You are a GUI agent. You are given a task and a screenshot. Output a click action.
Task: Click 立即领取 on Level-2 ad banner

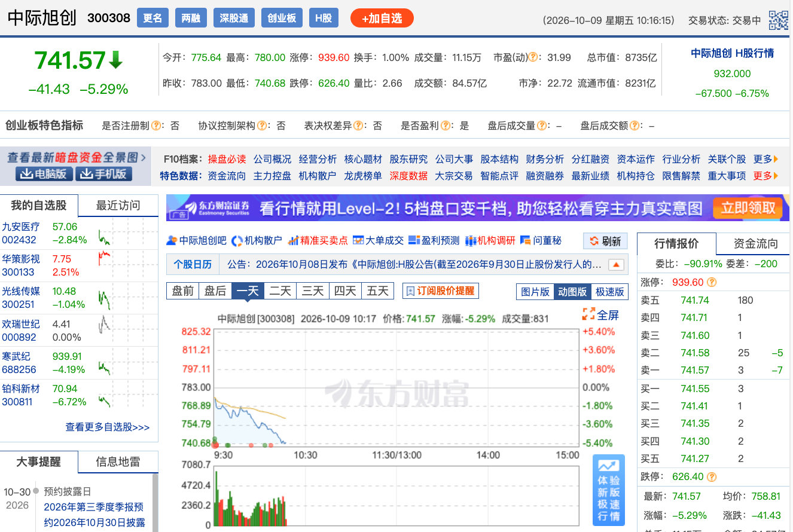click(x=748, y=208)
